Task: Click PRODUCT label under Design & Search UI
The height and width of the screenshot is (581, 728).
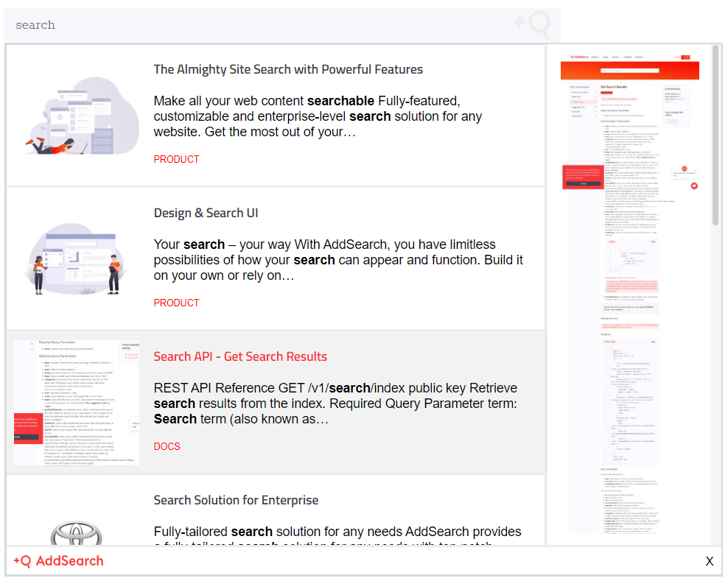Action: (176, 303)
